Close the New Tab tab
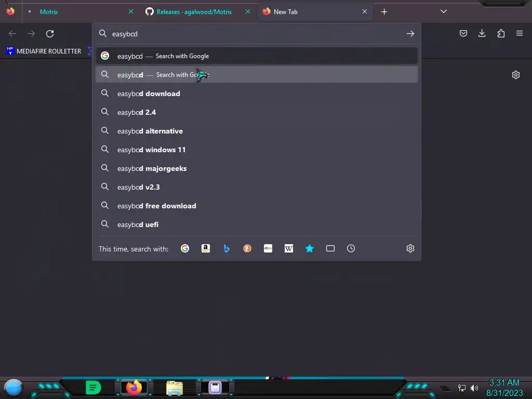This screenshot has width=532, height=399. point(364,11)
